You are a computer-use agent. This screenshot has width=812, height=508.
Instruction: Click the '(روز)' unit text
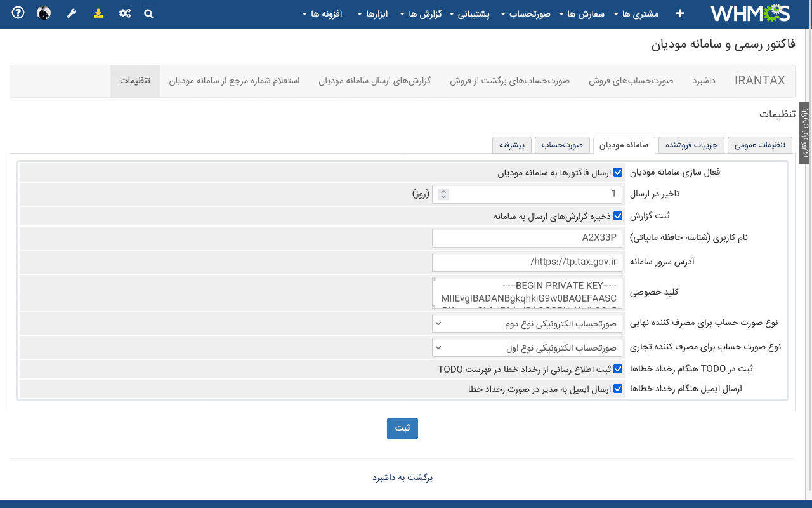point(421,194)
